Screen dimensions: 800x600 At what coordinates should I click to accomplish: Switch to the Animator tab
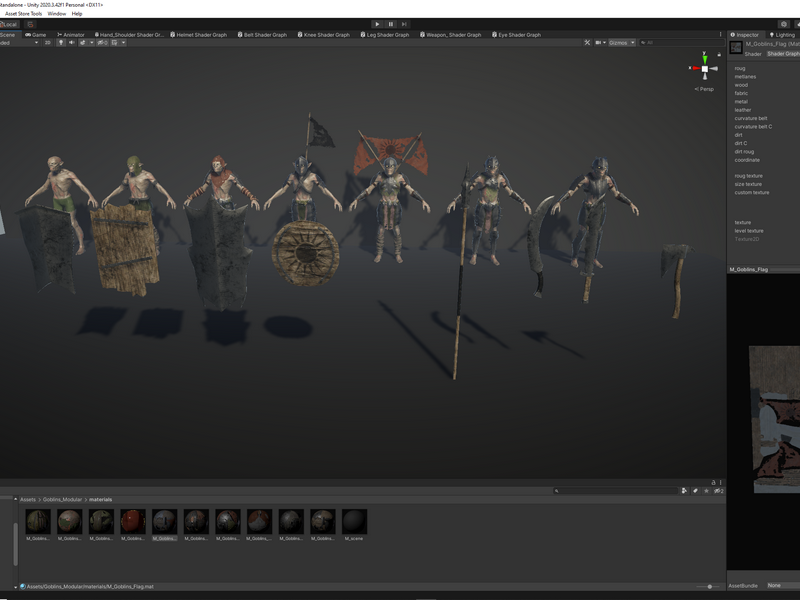[70, 35]
